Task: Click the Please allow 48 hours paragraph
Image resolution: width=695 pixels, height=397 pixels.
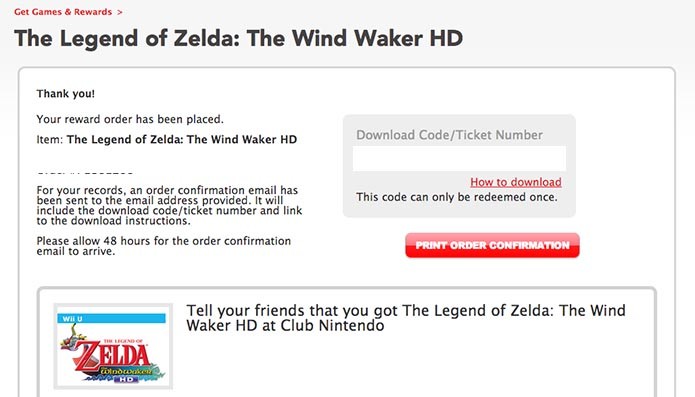Action: coord(164,246)
